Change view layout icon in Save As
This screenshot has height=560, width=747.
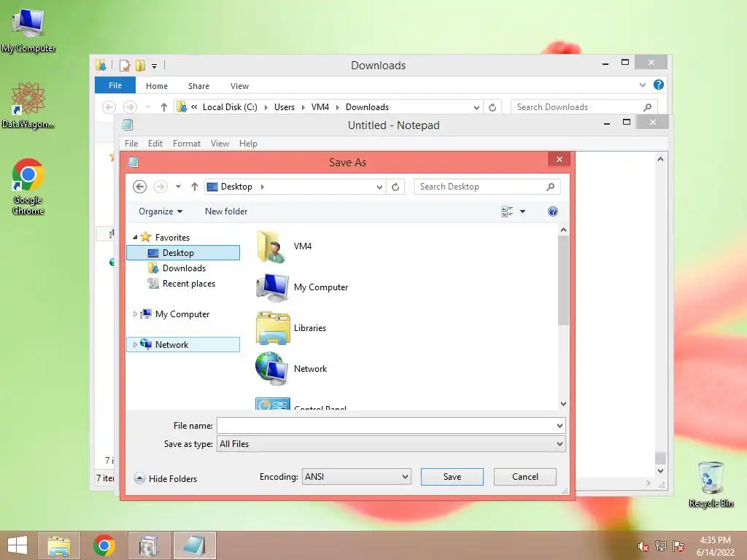click(x=507, y=211)
